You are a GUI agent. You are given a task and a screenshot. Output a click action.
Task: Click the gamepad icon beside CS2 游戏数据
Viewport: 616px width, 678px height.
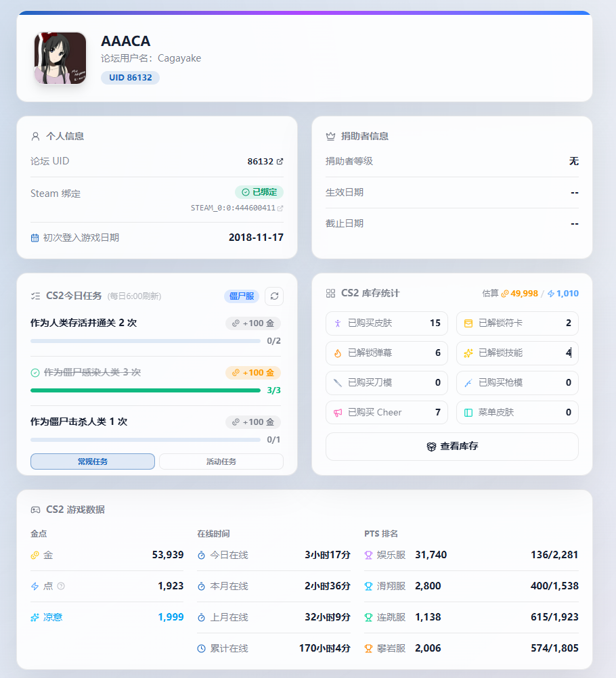pos(35,510)
